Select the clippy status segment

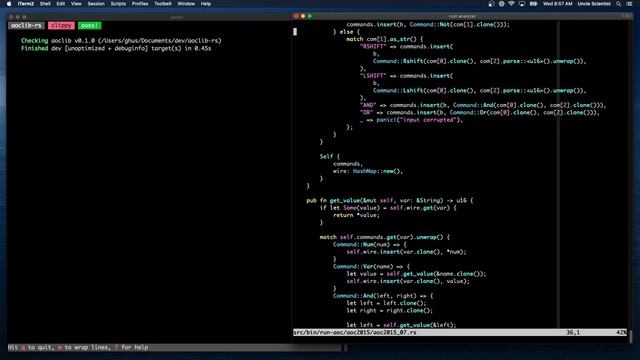point(61,25)
